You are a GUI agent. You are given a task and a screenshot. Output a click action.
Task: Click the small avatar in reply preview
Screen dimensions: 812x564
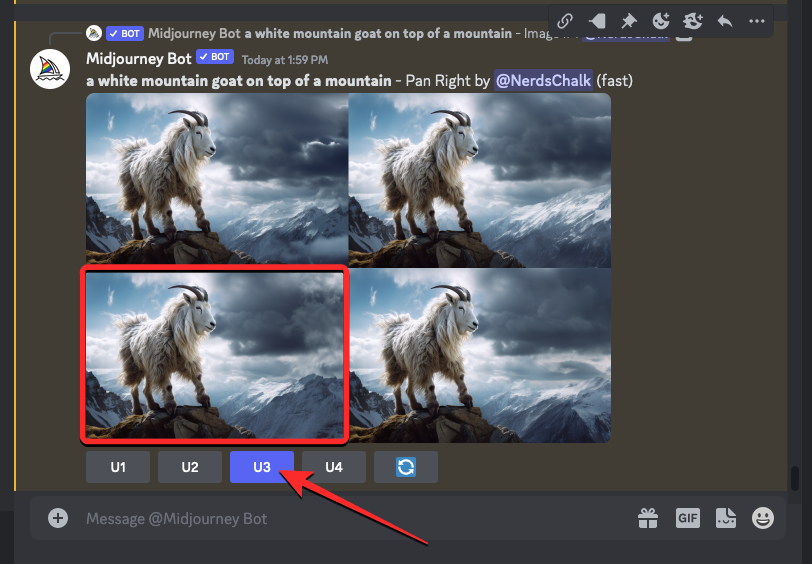click(94, 34)
